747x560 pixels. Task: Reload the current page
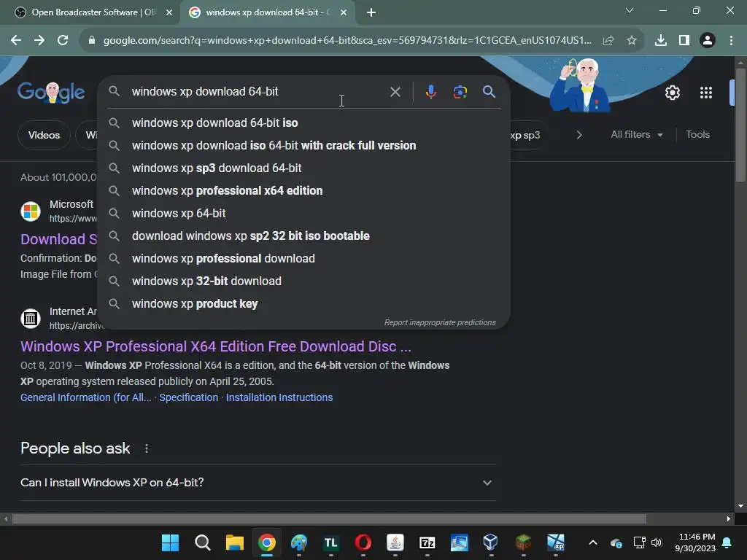click(63, 41)
